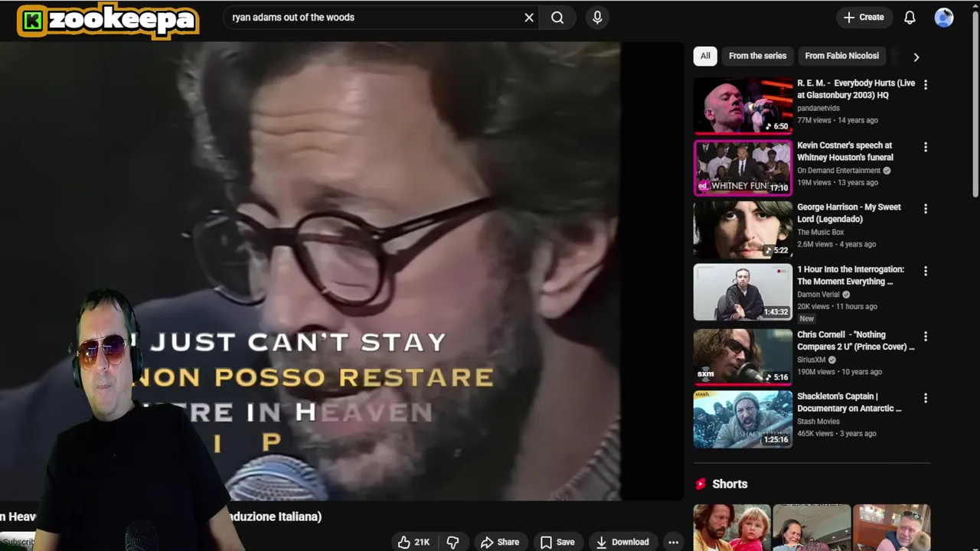Open the 1:43:32 interrogation video thumbnail
The width and height of the screenshot is (980, 551).
tap(743, 292)
